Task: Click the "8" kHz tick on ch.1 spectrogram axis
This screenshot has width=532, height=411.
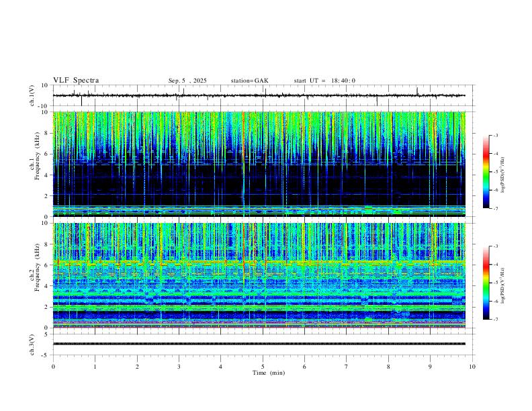Action: 46,133
